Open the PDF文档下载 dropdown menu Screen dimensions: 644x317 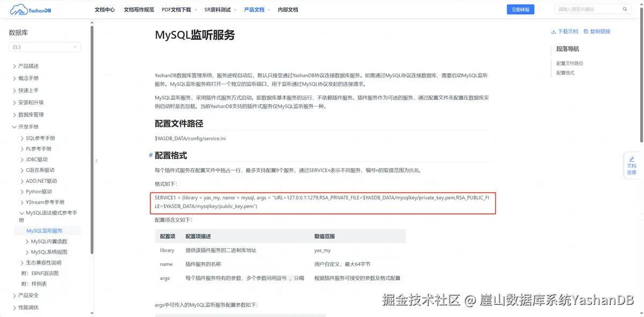tap(180, 10)
